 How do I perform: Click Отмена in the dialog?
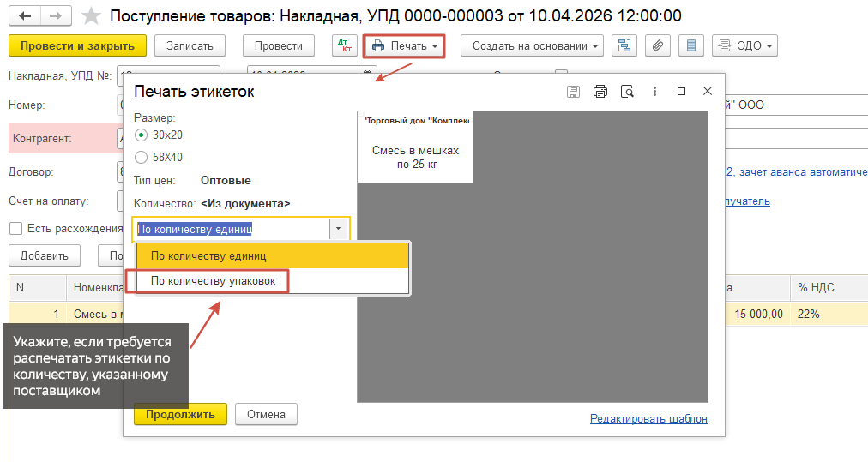click(x=266, y=414)
